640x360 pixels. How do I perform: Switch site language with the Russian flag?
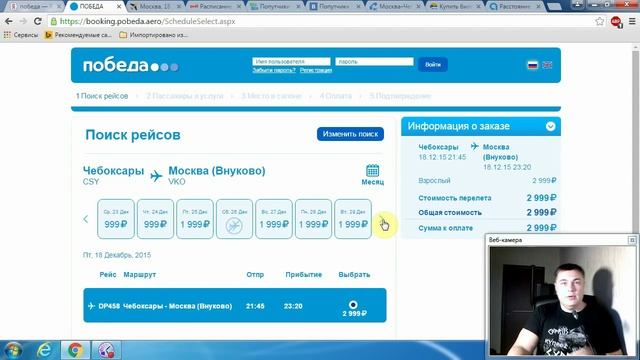[x=533, y=65]
